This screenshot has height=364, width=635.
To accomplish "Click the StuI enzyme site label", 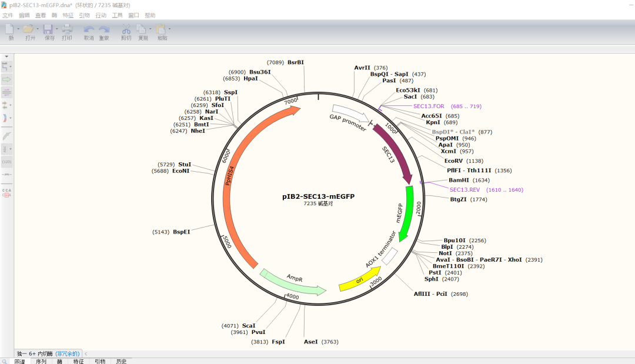I will pos(184,165).
